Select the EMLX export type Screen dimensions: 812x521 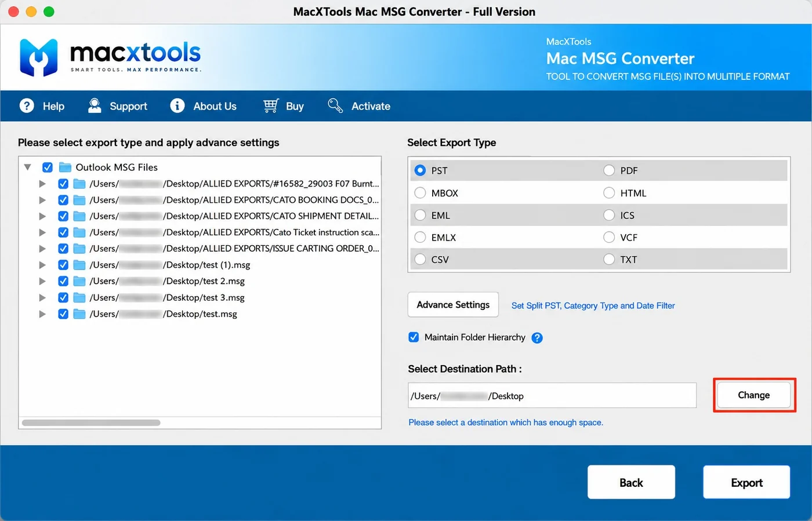click(420, 238)
